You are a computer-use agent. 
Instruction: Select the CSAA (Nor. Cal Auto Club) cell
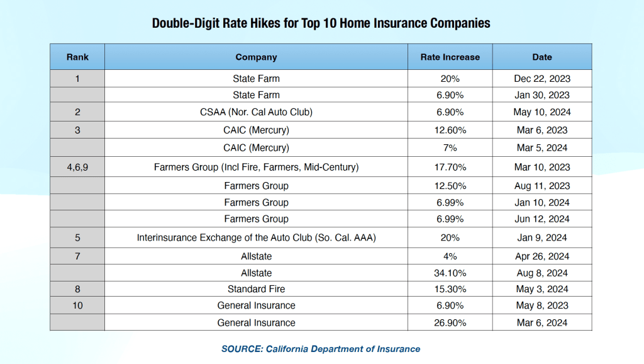click(x=256, y=112)
